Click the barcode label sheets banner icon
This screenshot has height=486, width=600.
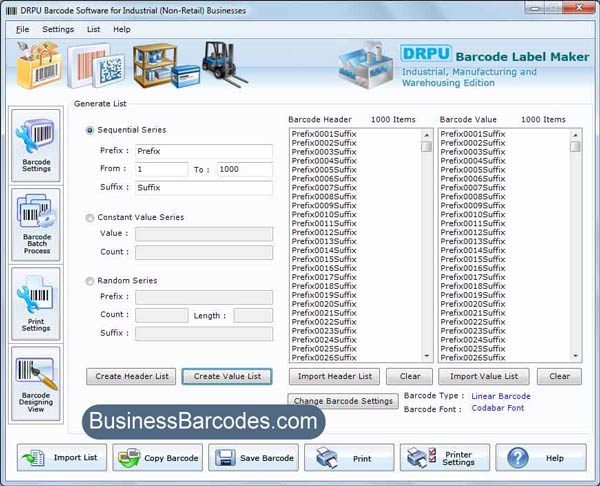click(x=96, y=66)
